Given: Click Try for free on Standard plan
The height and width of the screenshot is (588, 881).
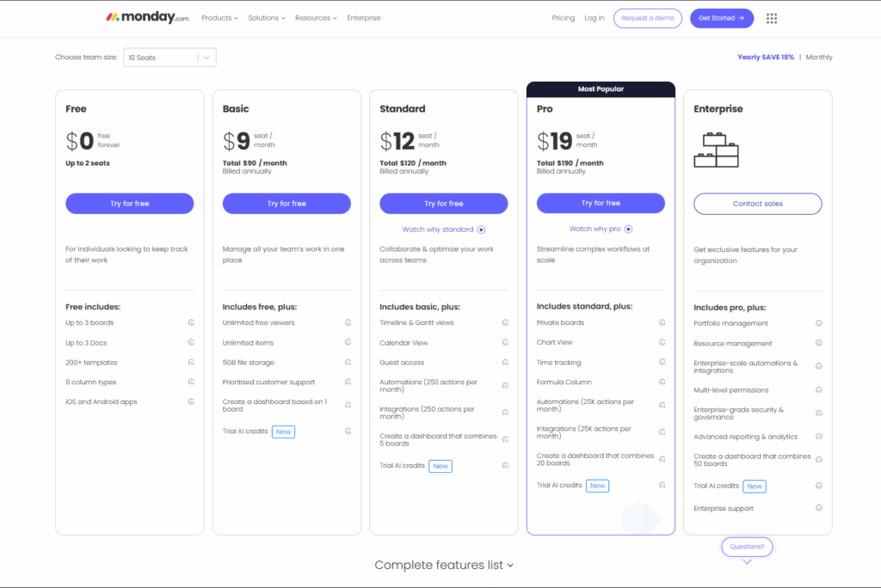Looking at the screenshot, I should (444, 203).
